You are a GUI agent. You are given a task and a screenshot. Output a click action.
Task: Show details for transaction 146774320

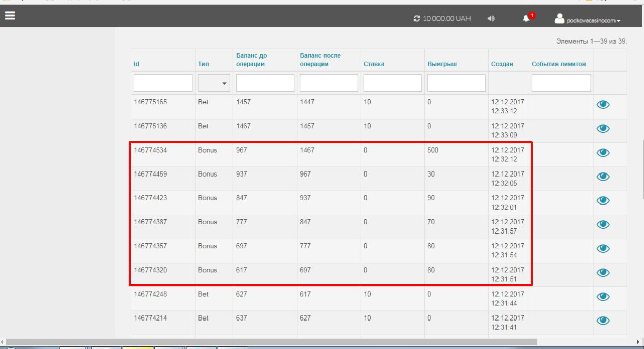(603, 273)
